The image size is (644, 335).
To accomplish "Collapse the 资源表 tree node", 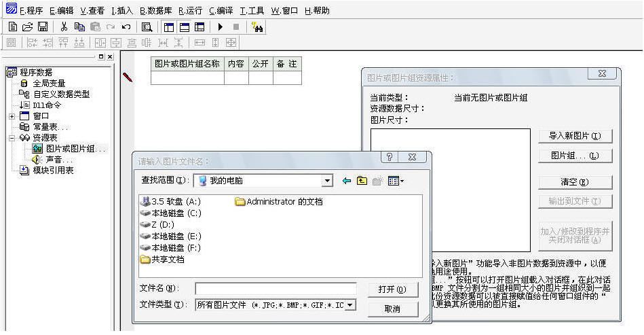I will (x=12, y=138).
